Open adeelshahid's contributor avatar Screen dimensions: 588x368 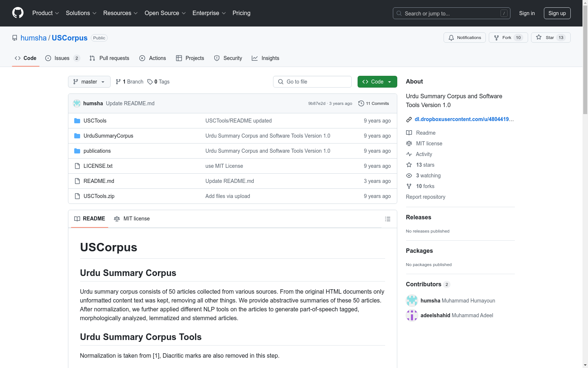coord(412,315)
